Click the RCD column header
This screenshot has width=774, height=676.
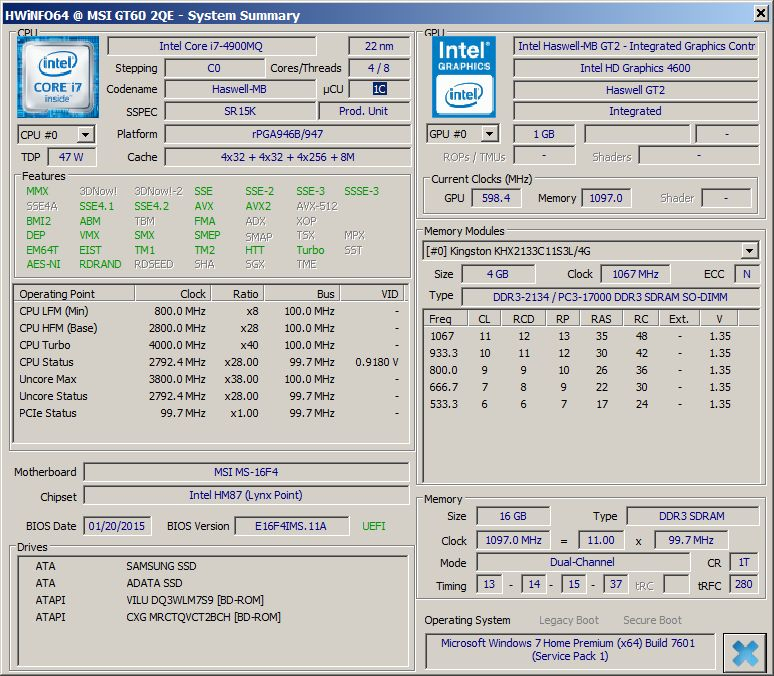click(524, 319)
